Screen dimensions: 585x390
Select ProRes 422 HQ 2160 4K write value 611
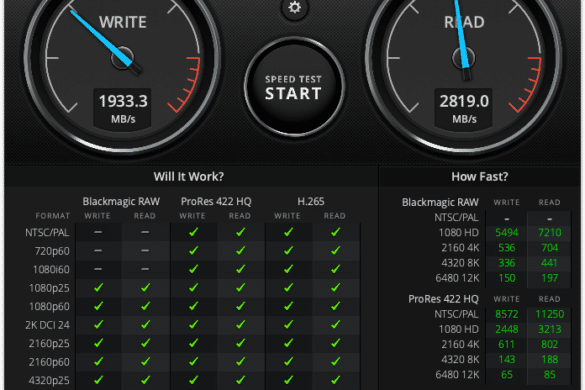[x=507, y=344]
